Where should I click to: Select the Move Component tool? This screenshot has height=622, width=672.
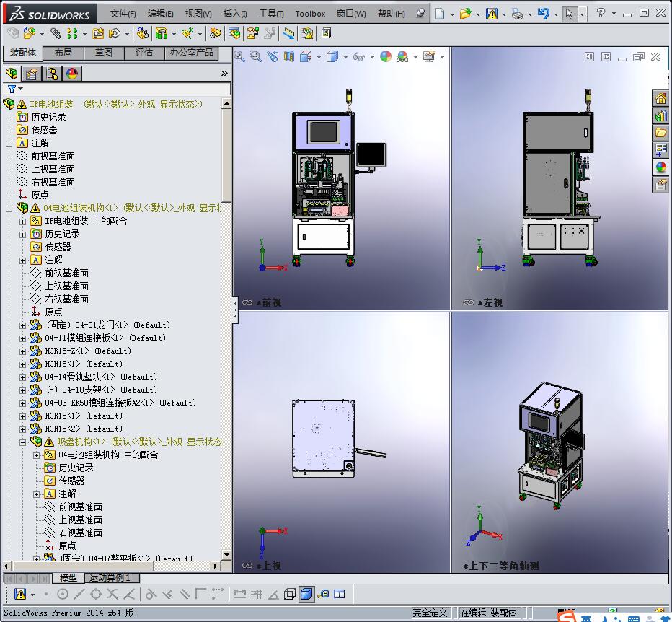(x=115, y=33)
